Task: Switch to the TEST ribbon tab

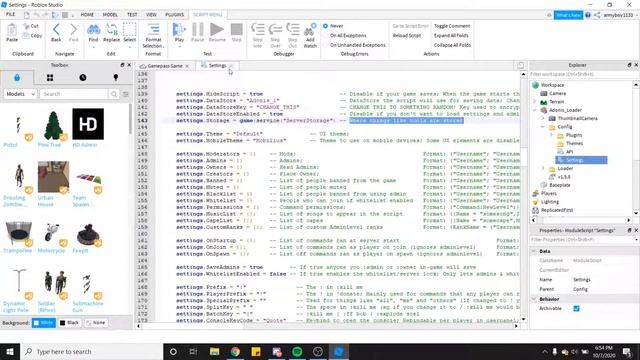Action: (132, 15)
